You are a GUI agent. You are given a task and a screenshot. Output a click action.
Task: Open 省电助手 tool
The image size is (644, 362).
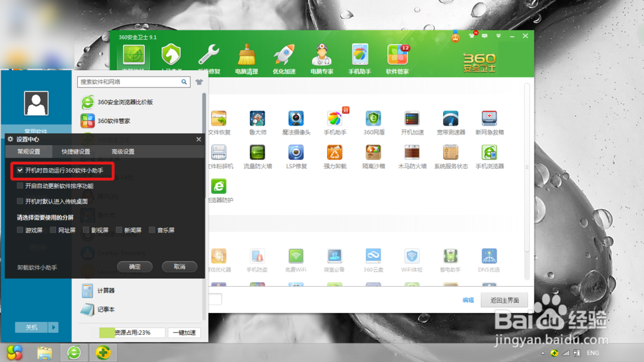(x=451, y=260)
